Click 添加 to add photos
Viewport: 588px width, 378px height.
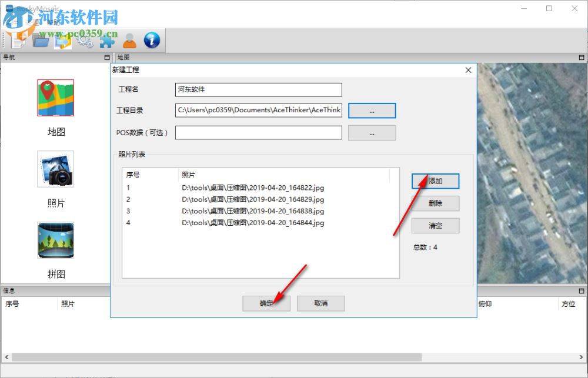point(435,181)
